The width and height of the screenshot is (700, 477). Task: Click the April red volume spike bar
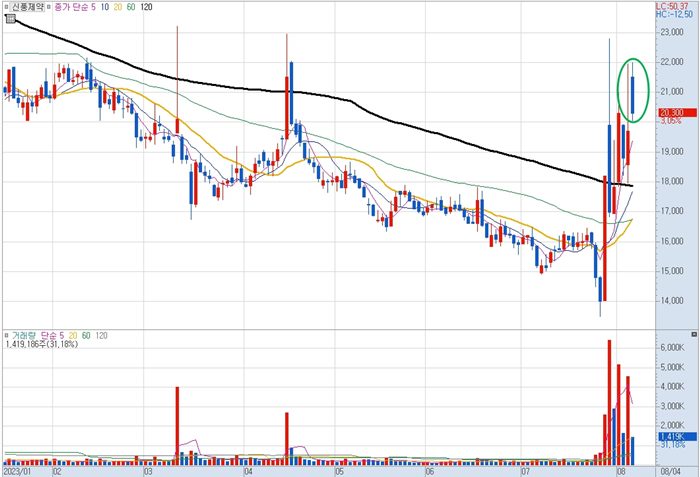(x=287, y=439)
